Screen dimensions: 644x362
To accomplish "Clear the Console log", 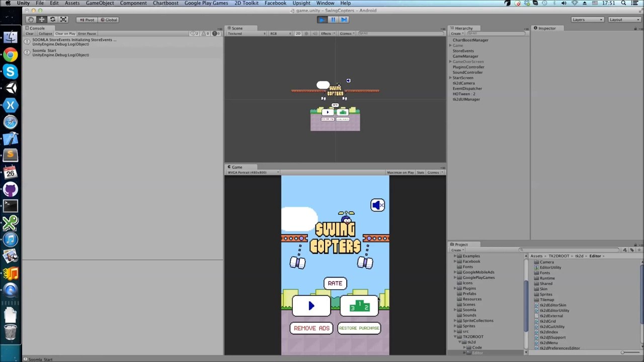I will click(30, 34).
